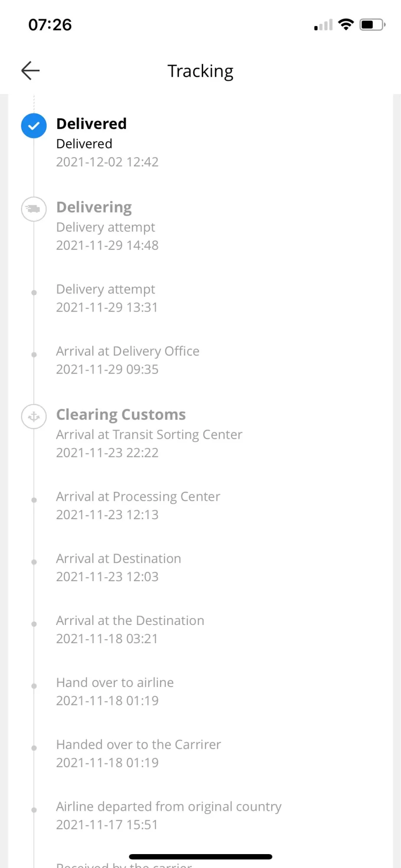Image resolution: width=401 pixels, height=868 pixels.
Task: Tap the Wi-Fi status icon
Action: (x=346, y=25)
